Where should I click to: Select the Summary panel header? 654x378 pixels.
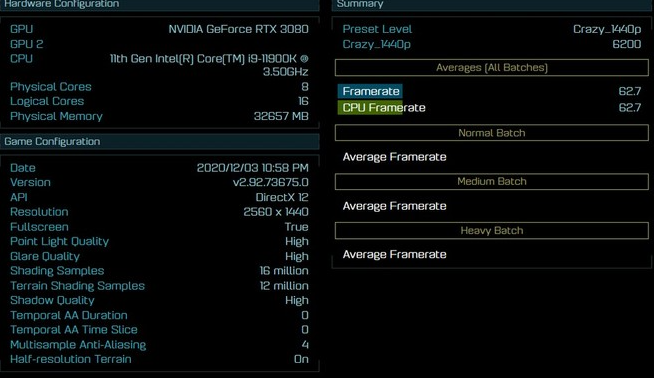click(x=493, y=5)
